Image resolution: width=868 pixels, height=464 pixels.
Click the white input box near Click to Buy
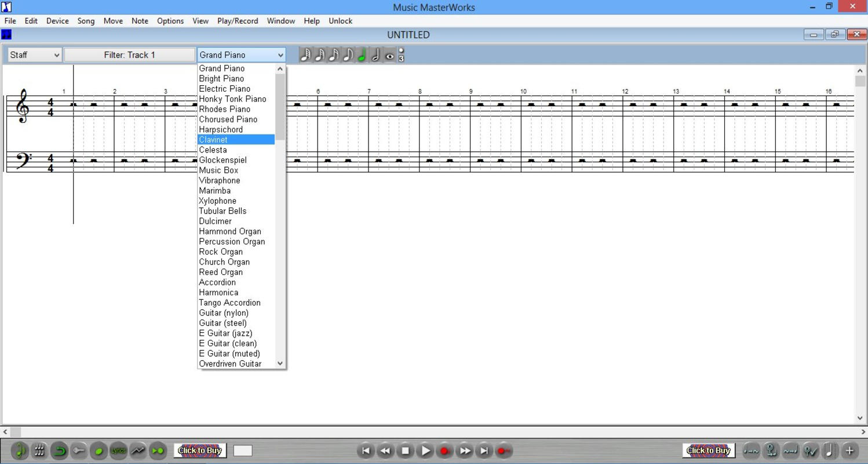(243, 451)
